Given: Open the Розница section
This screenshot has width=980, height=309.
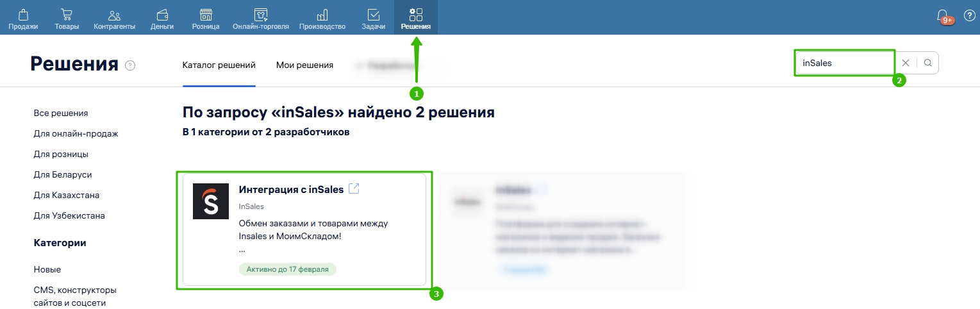Looking at the screenshot, I should (206, 19).
